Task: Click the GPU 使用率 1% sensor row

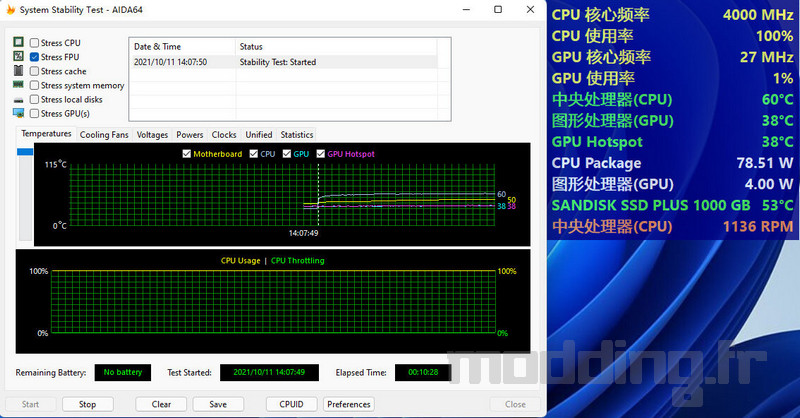Action: (x=672, y=78)
